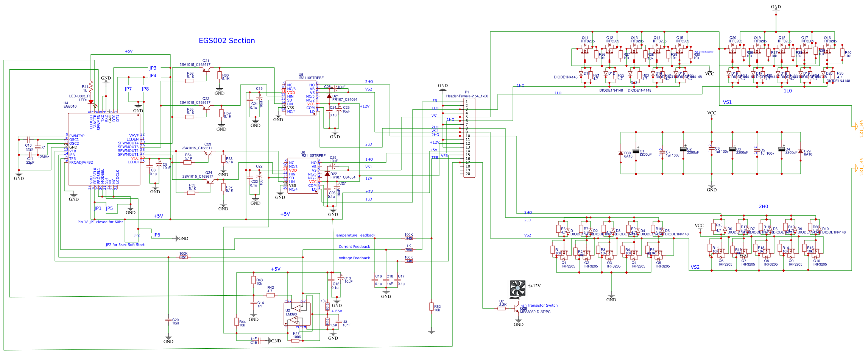Select the R41 1k resistor symbol
The width and height of the screenshot is (868, 354).
[x=91, y=87]
